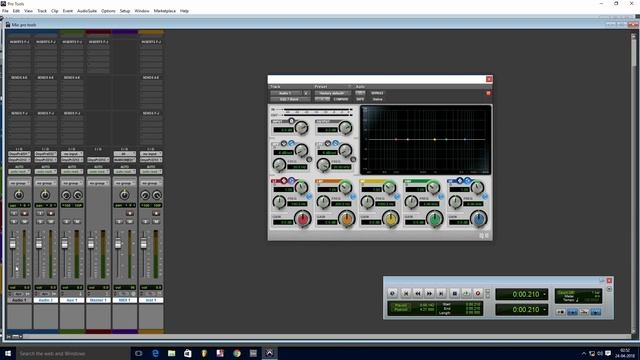Adjust the EQ output gain knob
This screenshot has width=640, height=360.
pos(345,128)
